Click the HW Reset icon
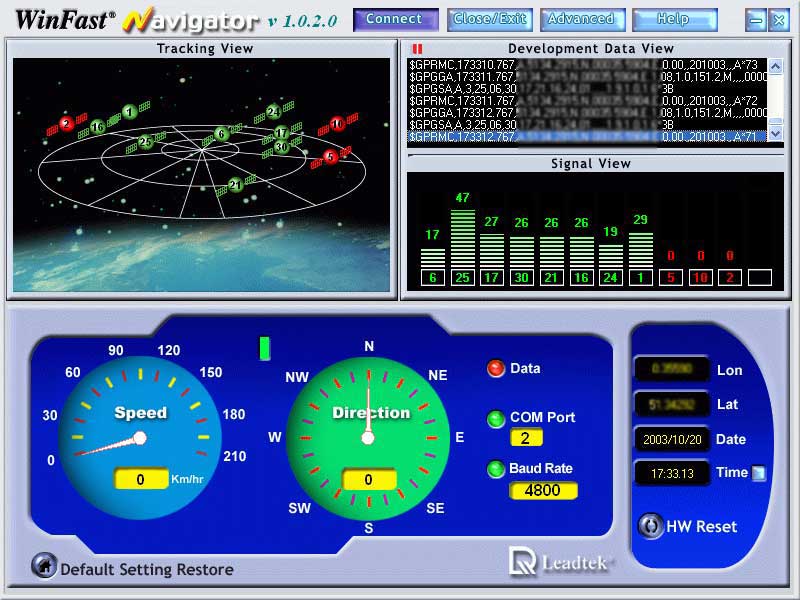Image resolution: width=800 pixels, height=600 pixels. tap(651, 526)
